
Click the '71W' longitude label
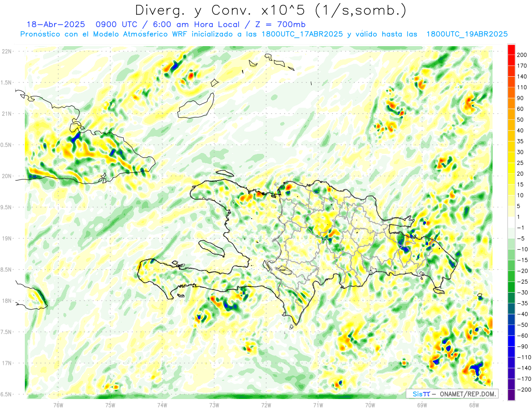pyautogui.click(x=318, y=405)
